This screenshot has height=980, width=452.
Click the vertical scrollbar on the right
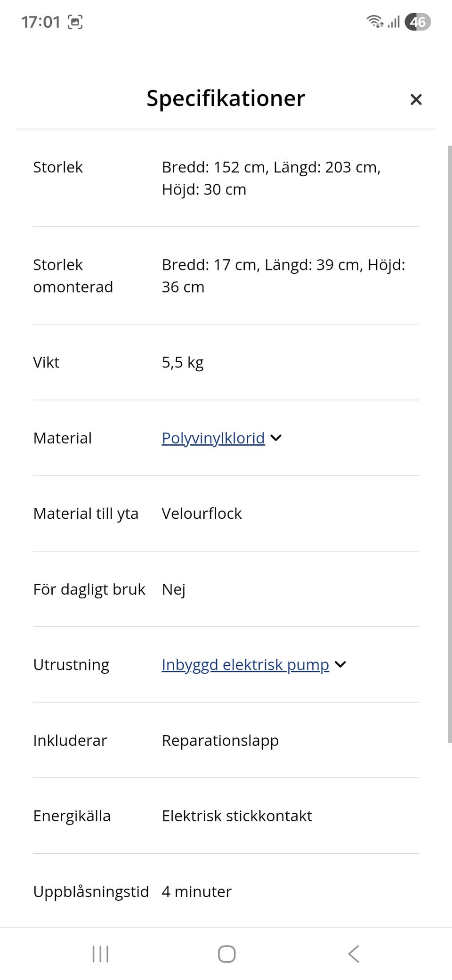[x=449, y=443]
